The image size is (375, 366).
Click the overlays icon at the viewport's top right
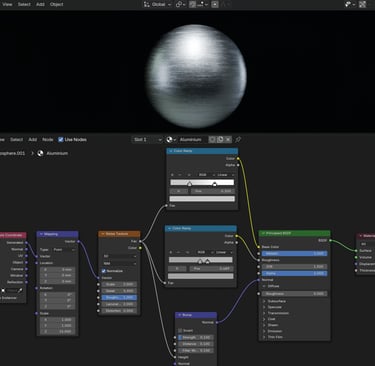click(x=362, y=4)
